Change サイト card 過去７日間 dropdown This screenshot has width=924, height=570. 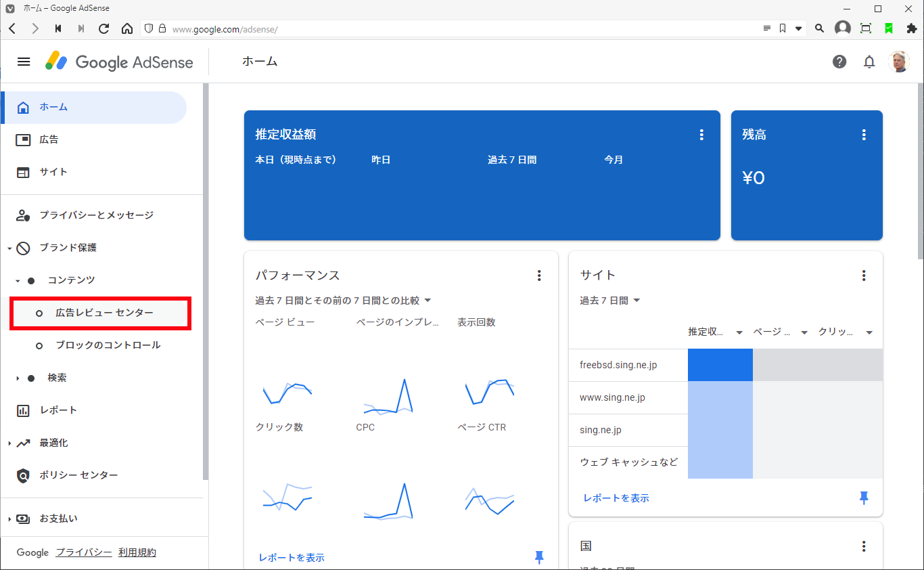(610, 301)
